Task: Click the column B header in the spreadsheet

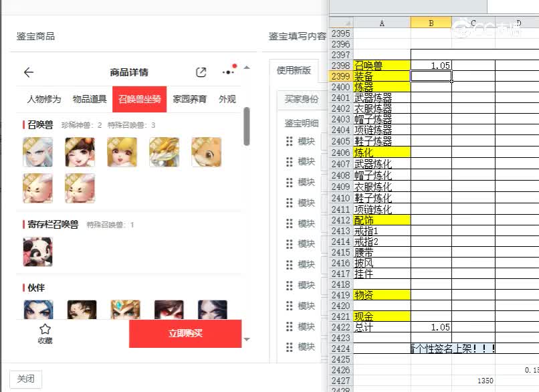Action: pyautogui.click(x=431, y=21)
